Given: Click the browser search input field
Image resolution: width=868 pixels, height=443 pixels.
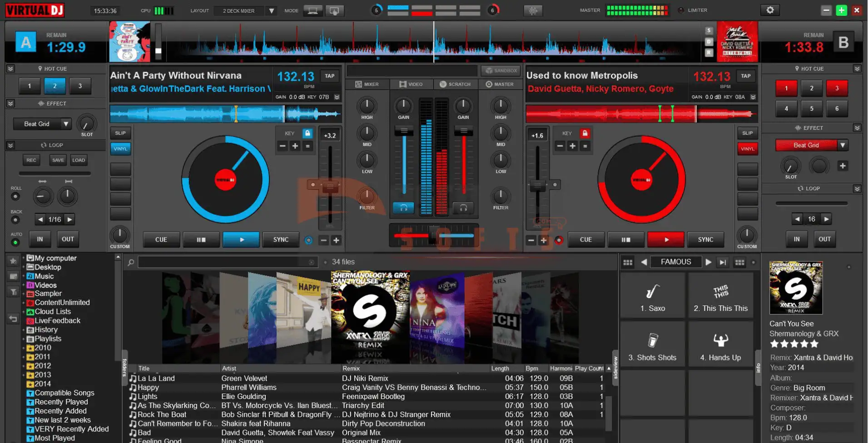Looking at the screenshot, I should [227, 262].
